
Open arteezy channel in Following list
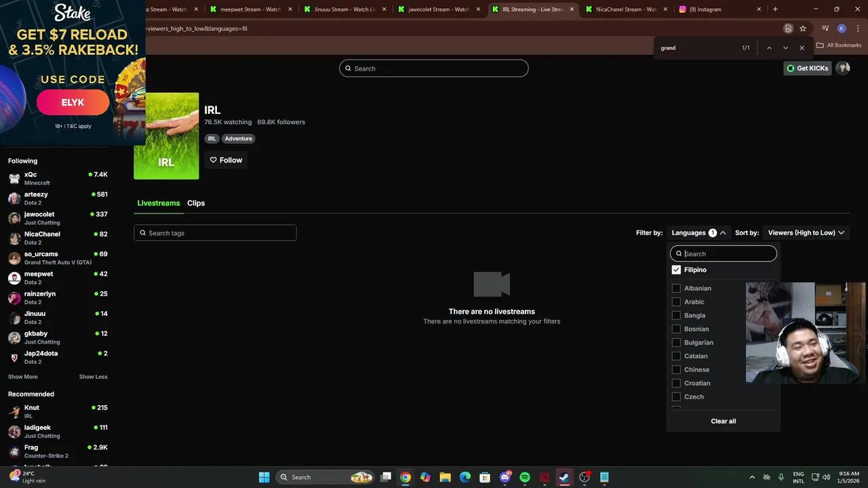[58, 198]
